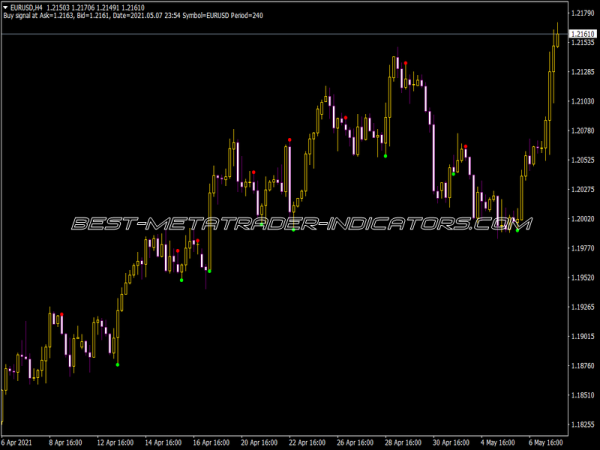Click the chart menu triangle beside EURUSD,H4

[x=5, y=7]
